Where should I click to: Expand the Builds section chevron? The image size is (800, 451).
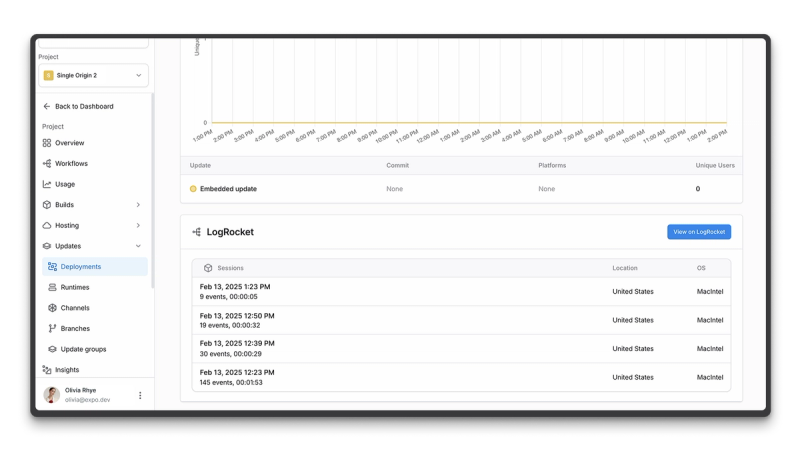tap(138, 205)
